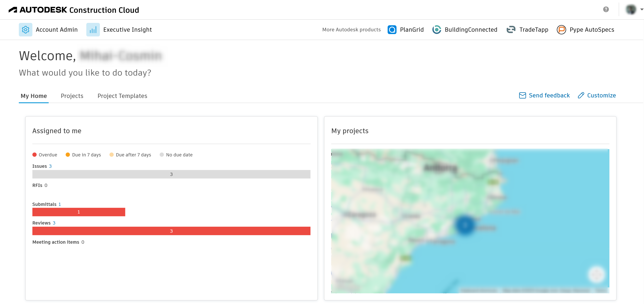Viewport: 644px width, 304px height.
Task: Open the Help menu
Action: click(606, 9)
